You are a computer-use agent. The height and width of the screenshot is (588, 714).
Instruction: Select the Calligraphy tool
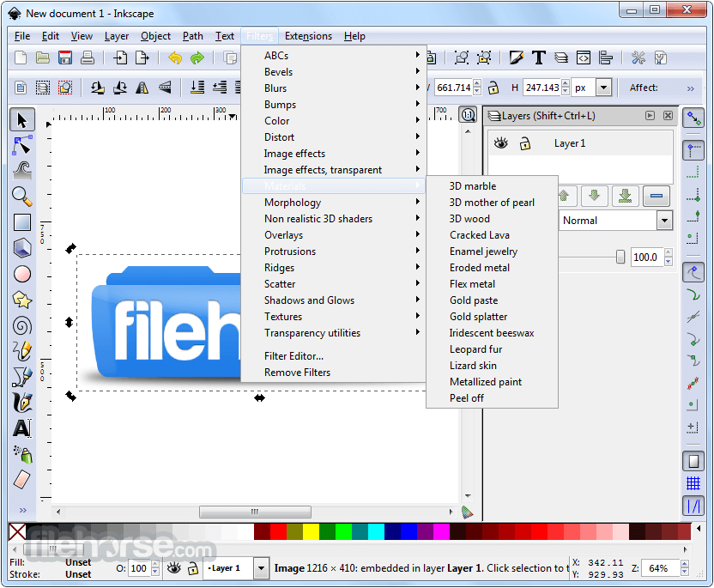click(x=21, y=403)
